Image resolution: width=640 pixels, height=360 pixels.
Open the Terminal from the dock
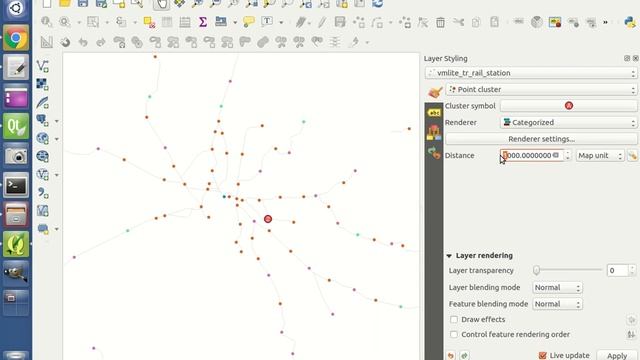point(16,186)
